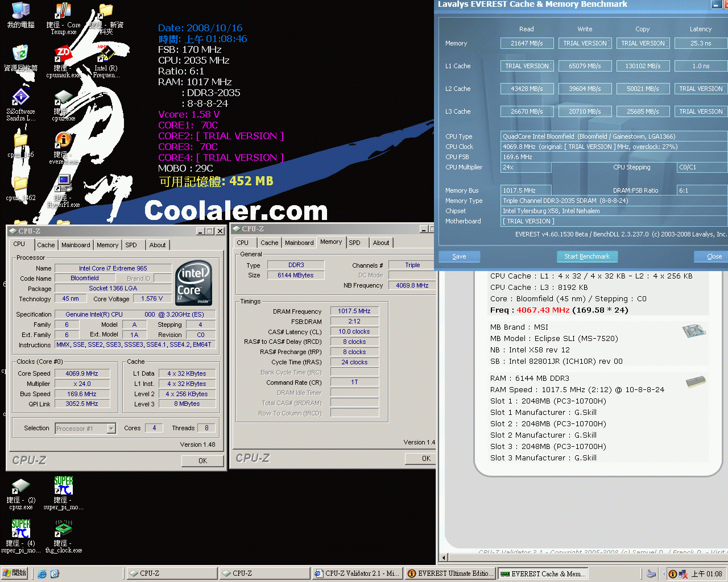Click the Channels # Triple field

pos(412,265)
